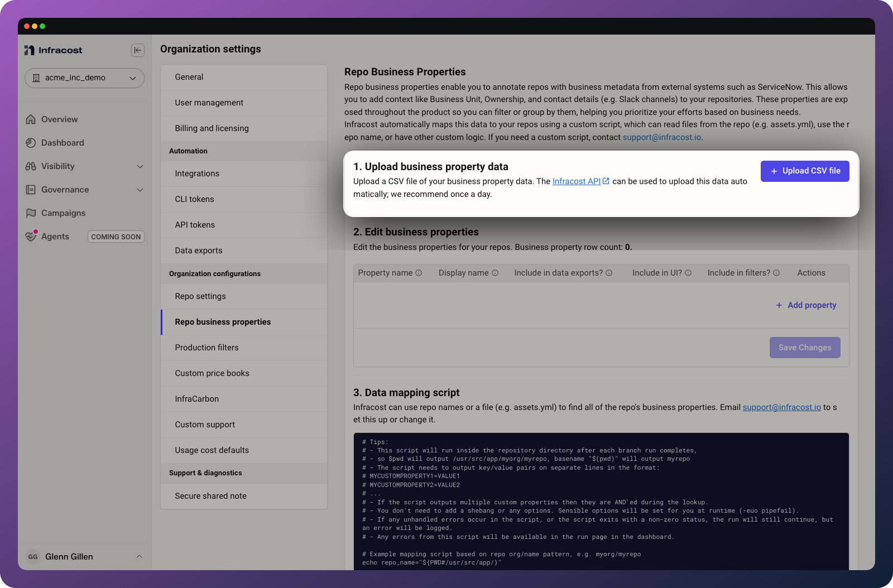Expand the Governance menu chevron
Image resolution: width=893 pixels, height=588 pixels.
point(140,190)
